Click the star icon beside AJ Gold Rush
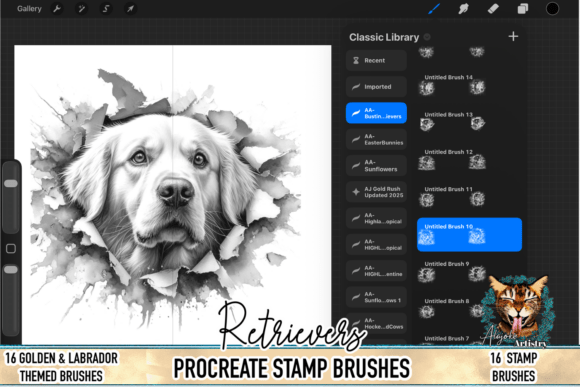Viewport: 580px width, 387px height. pyautogui.click(x=356, y=192)
